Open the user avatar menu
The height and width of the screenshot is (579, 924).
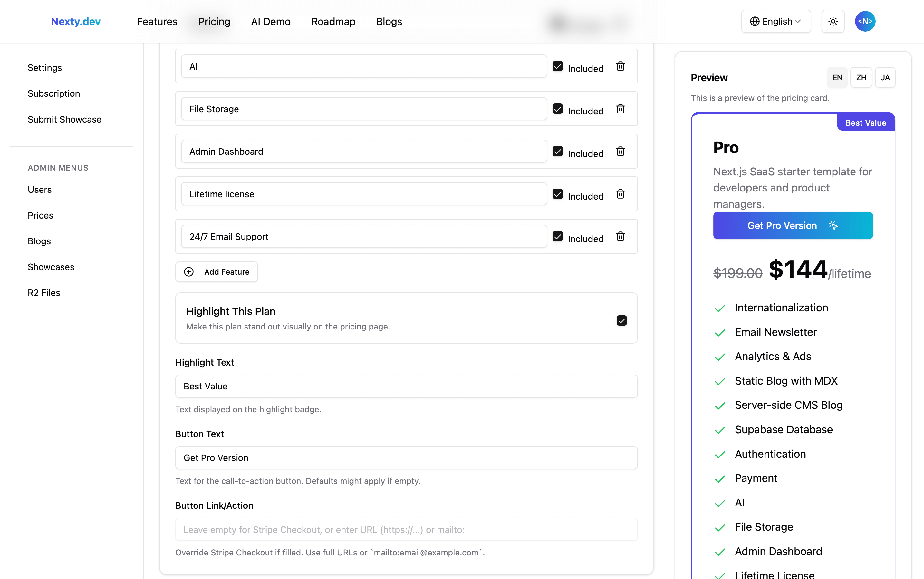865,22
